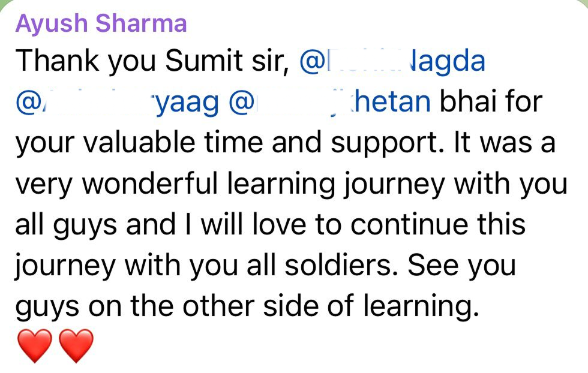Screen dimensions: 588x373
Task: Click the phrase "love to continue this"
Action: coord(389,224)
